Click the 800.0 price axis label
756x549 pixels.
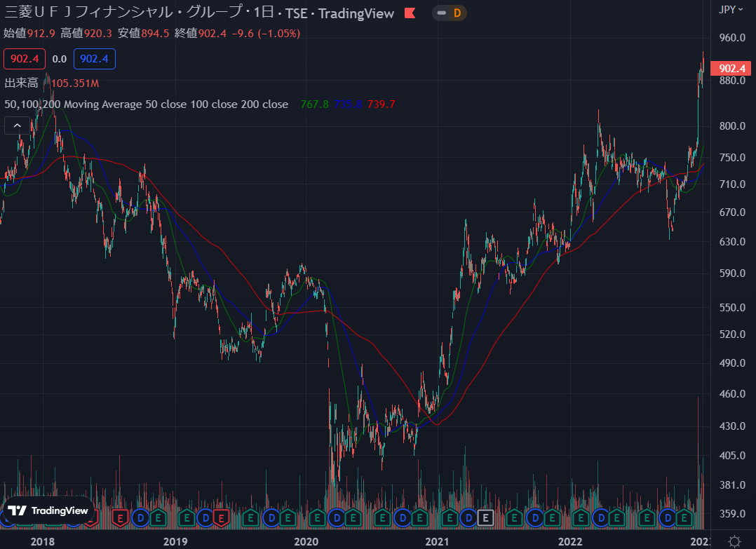click(732, 126)
